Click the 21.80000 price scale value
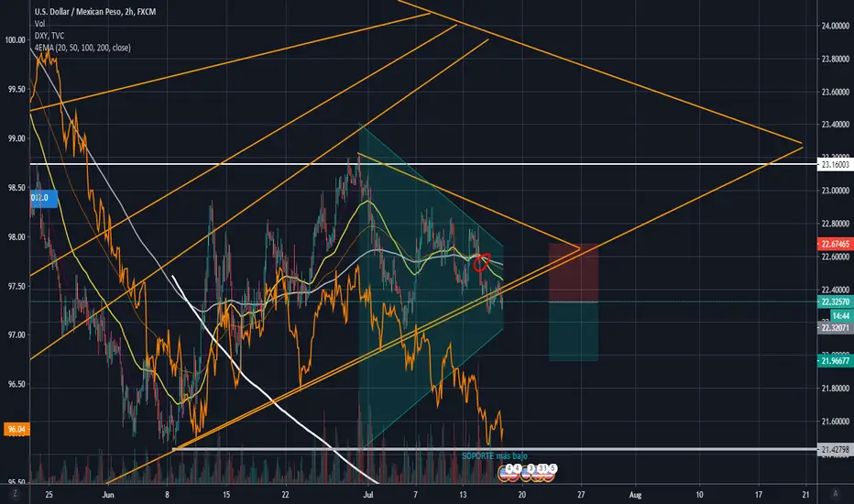 click(836, 388)
